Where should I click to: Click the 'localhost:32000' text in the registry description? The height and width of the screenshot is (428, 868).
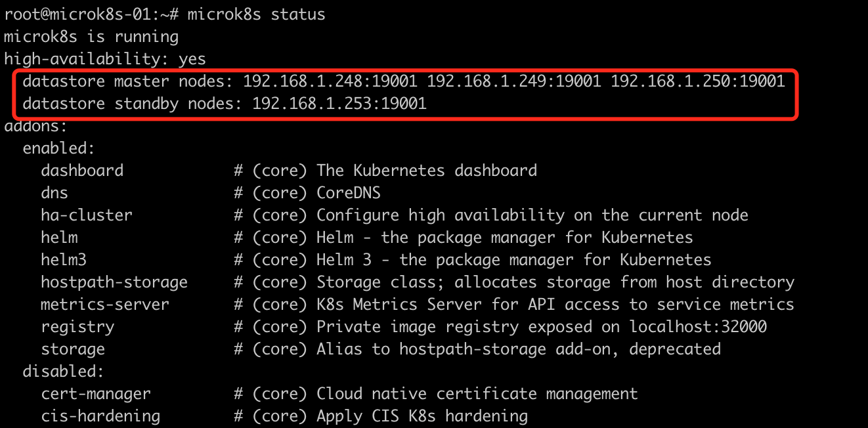coord(698,327)
